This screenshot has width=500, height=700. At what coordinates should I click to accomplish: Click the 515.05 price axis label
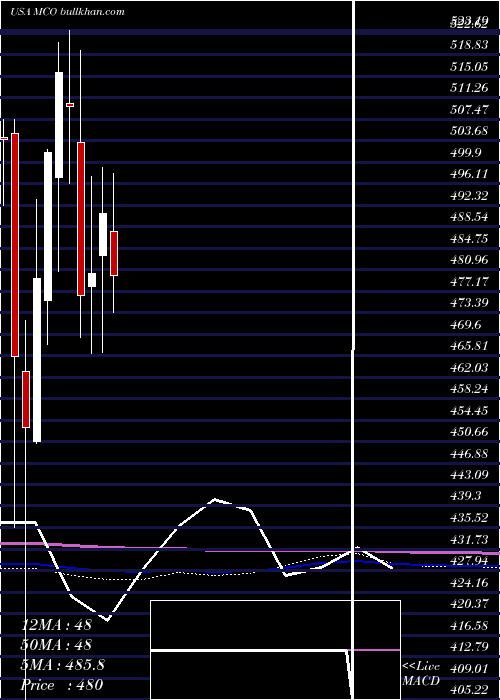click(x=469, y=67)
